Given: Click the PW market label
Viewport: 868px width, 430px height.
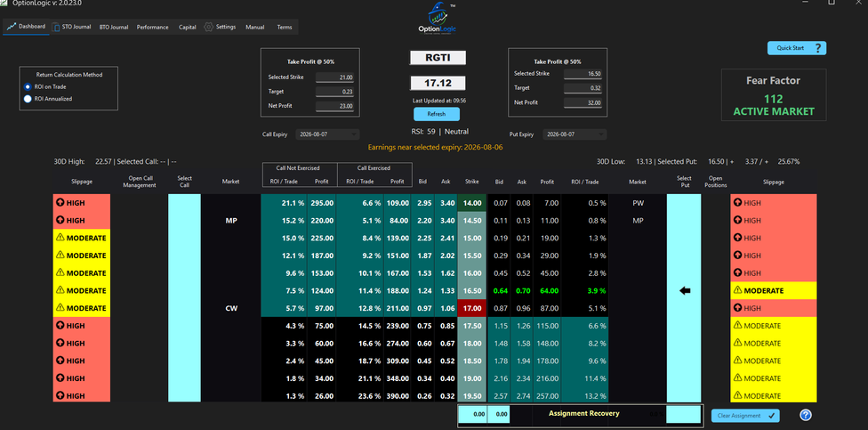Looking at the screenshot, I should [638, 203].
